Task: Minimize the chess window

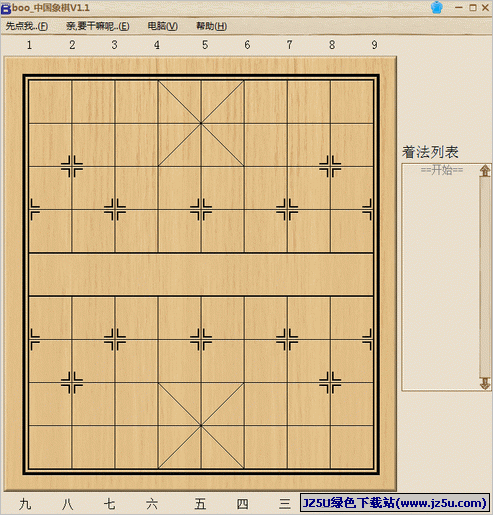Action: pyautogui.click(x=459, y=7)
